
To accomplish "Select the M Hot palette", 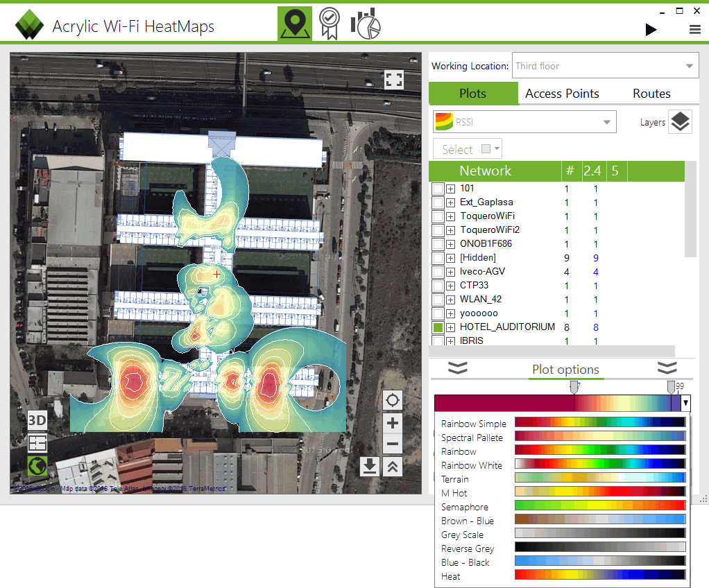I will (x=563, y=493).
